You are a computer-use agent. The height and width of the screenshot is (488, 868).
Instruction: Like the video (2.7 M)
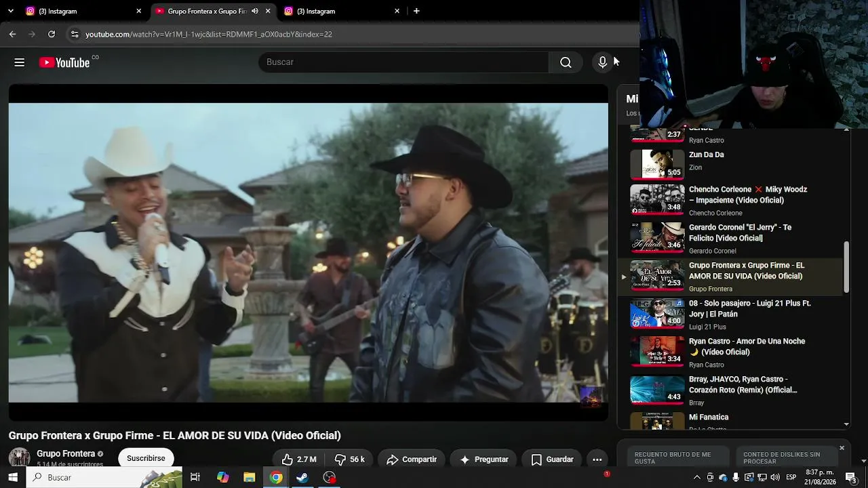298,460
